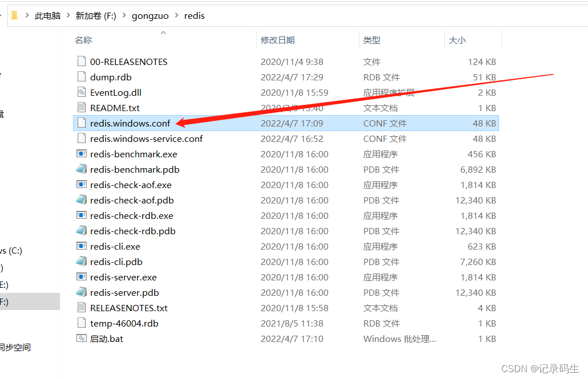588x379 pixels.
Task: Click the redis-check-rdb.exe application icon
Action: (82, 215)
